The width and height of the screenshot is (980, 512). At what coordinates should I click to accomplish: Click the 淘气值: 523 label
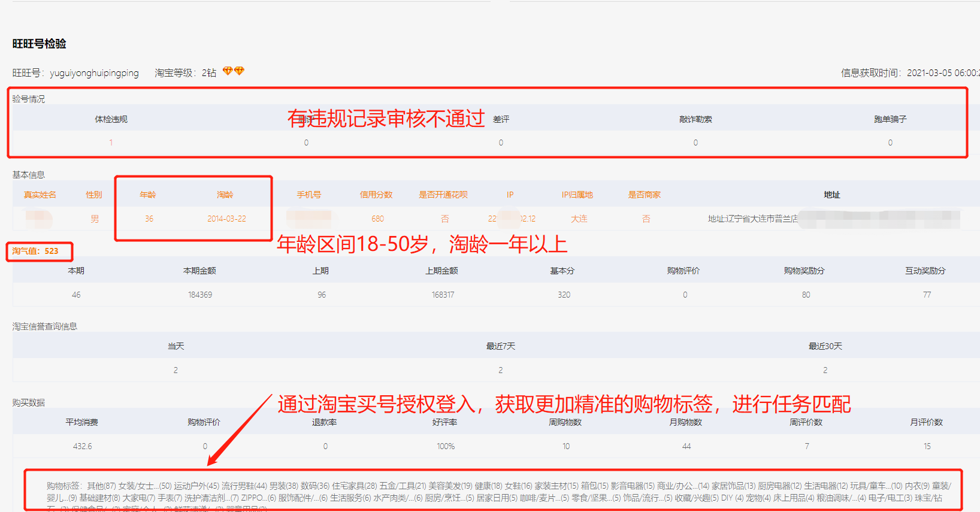(x=35, y=251)
